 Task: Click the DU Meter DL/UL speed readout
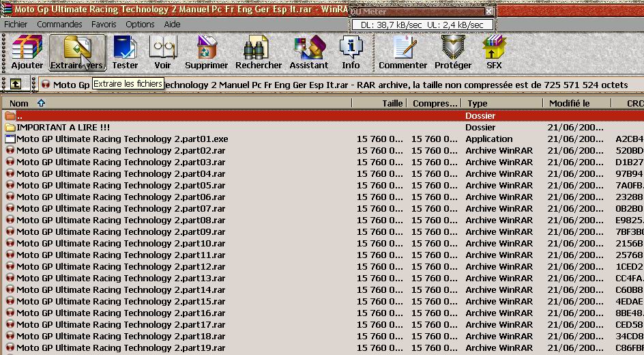coord(422,25)
